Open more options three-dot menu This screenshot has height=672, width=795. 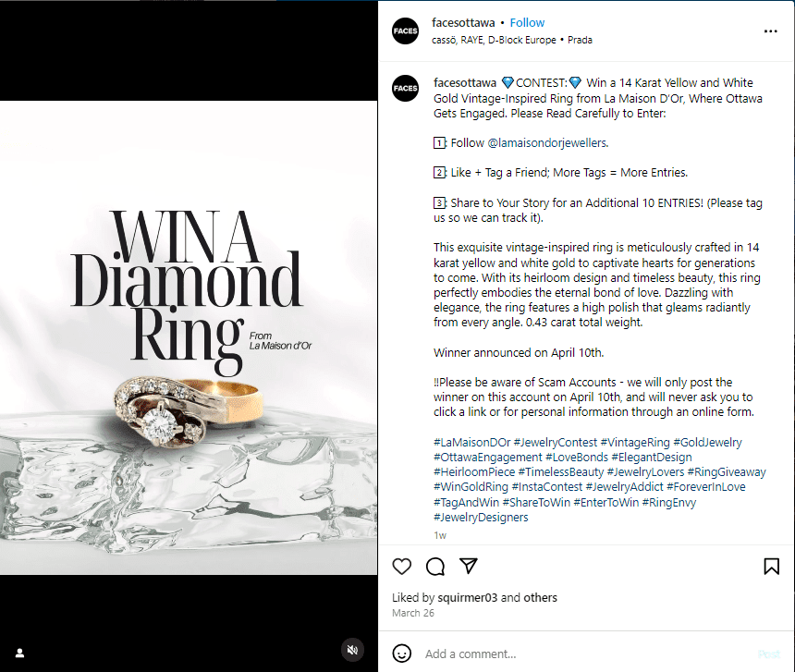pos(771,31)
